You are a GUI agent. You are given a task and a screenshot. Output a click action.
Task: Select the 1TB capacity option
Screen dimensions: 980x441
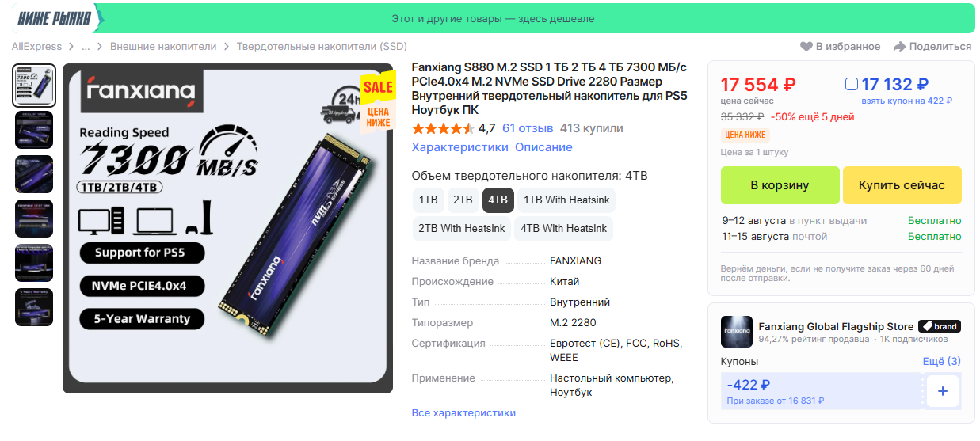(x=428, y=200)
